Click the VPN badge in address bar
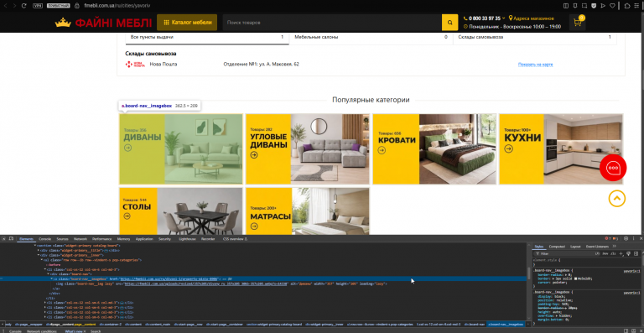644x333 pixels. tap(38, 6)
